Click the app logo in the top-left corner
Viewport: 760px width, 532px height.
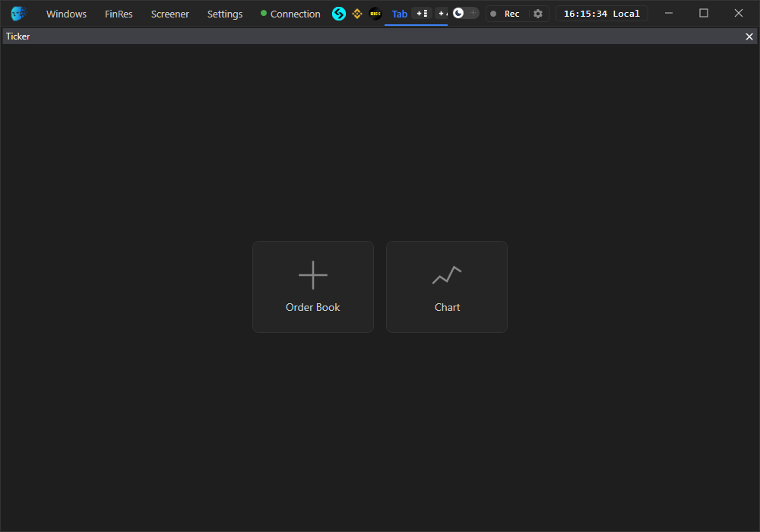pos(18,14)
